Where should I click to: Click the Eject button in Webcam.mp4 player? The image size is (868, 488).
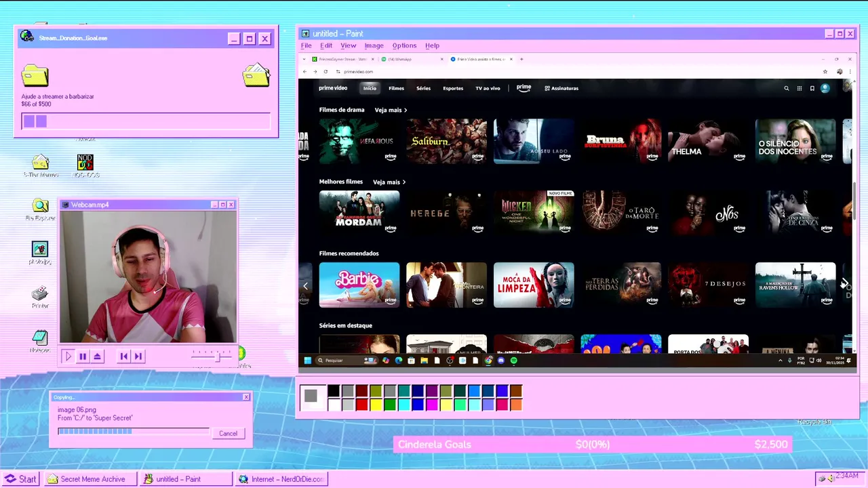coord(98,356)
